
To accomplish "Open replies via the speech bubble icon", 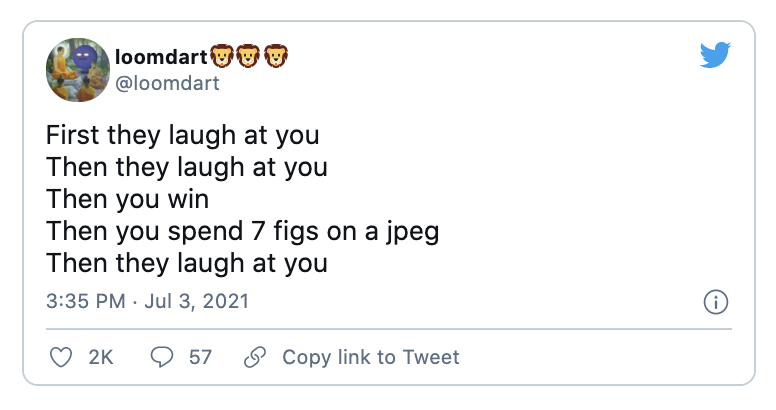I will (x=161, y=357).
